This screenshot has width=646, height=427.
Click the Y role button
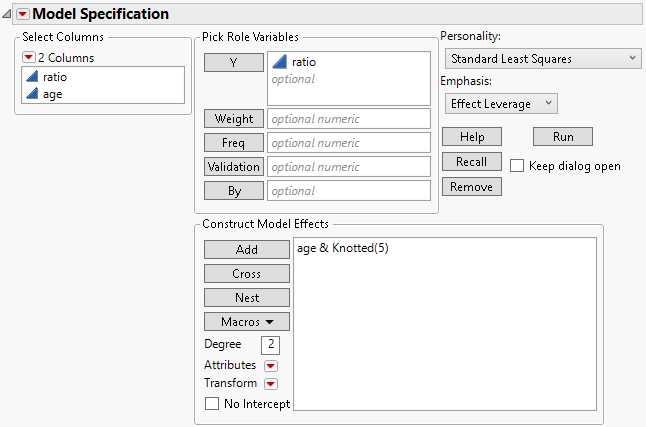tap(233, 62)
